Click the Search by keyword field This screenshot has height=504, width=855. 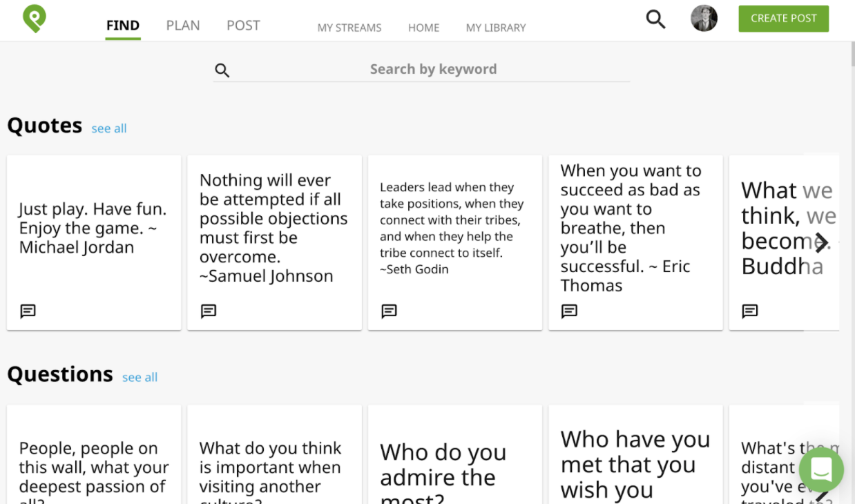(421, 69)
